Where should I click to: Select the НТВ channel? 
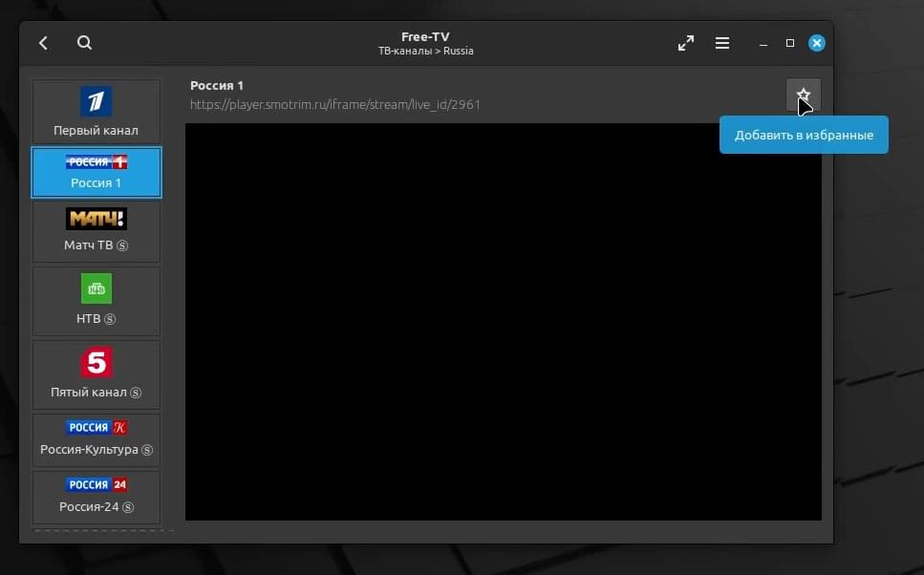pyautogui.click(x=97, y=301)
